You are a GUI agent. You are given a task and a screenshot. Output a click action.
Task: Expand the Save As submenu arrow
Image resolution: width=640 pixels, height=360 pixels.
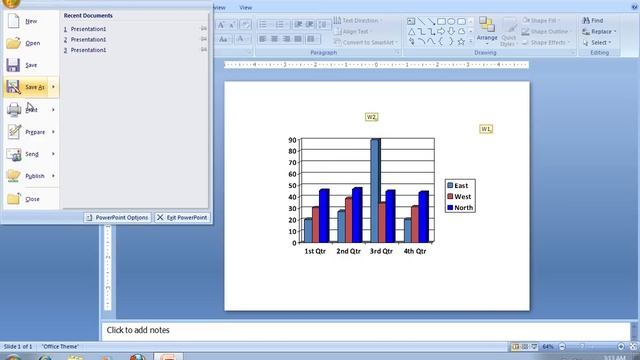[x=53, y=87]
